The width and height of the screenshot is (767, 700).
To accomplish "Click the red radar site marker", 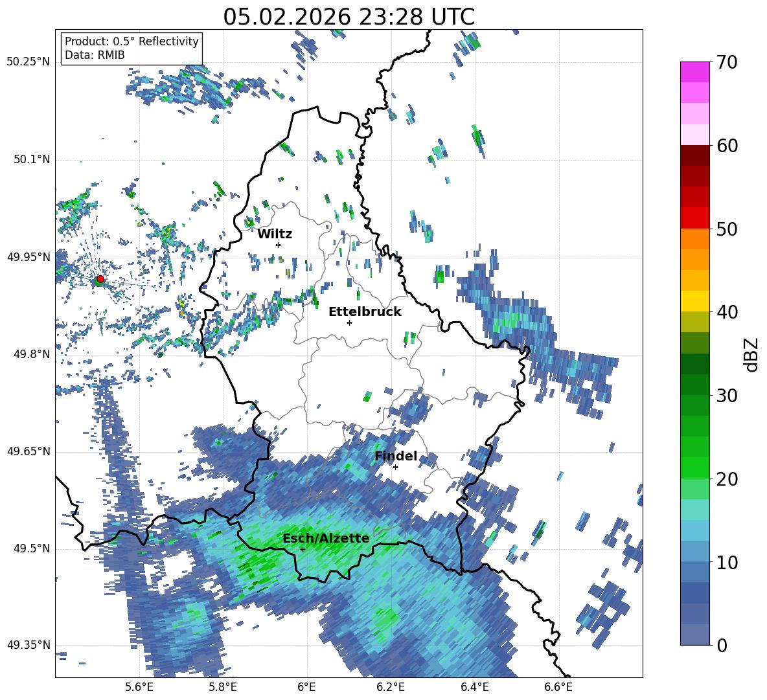I will coord(100,279).
